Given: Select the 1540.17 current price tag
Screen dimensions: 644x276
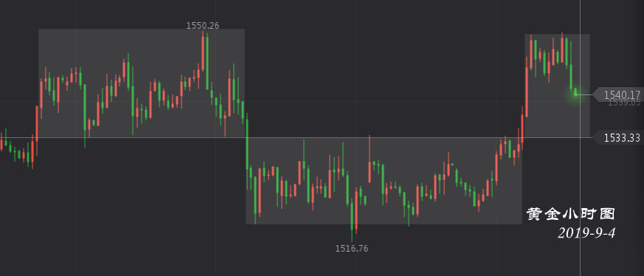Looking at the screenshot, I should click(x=616, y=95).
